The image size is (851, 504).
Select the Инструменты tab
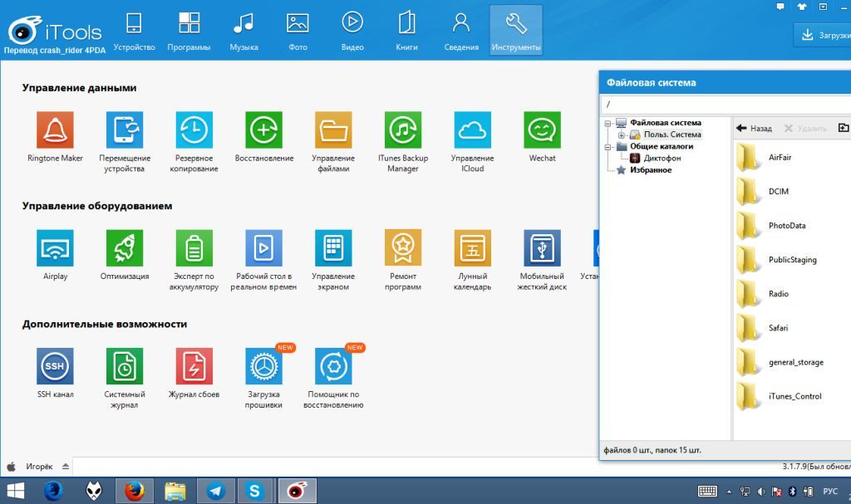click(x=516, y=31)
